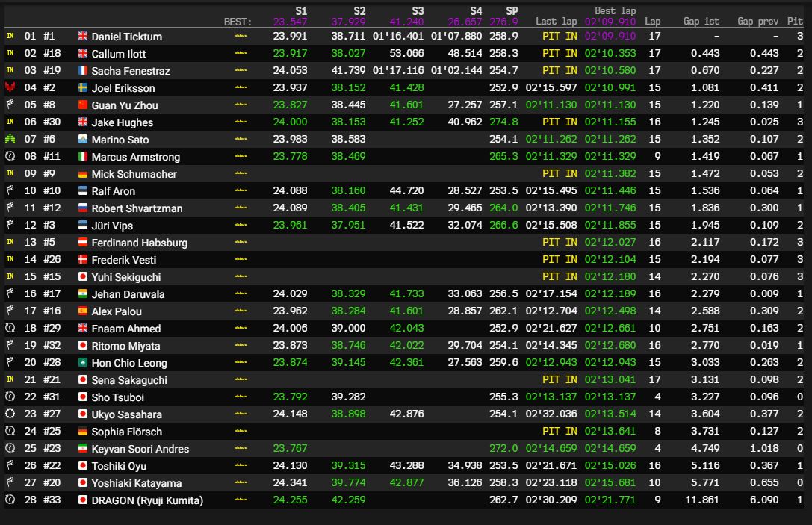
Task: Click Jake Hughes's yellow trend indicator icon
Action: [241, 122]
